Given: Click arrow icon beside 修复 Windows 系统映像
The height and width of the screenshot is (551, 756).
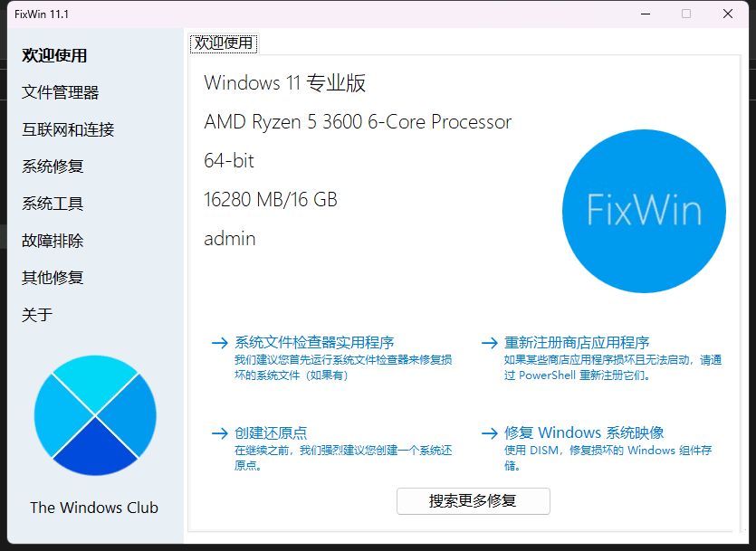Looking at the screenshot, I should 490,433.
